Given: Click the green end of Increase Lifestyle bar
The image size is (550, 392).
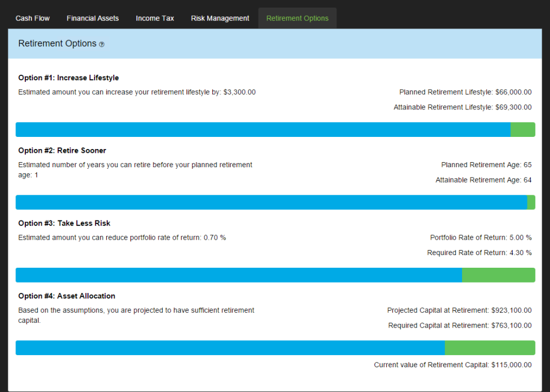Looking at the screenshot, I should [522, 130].
